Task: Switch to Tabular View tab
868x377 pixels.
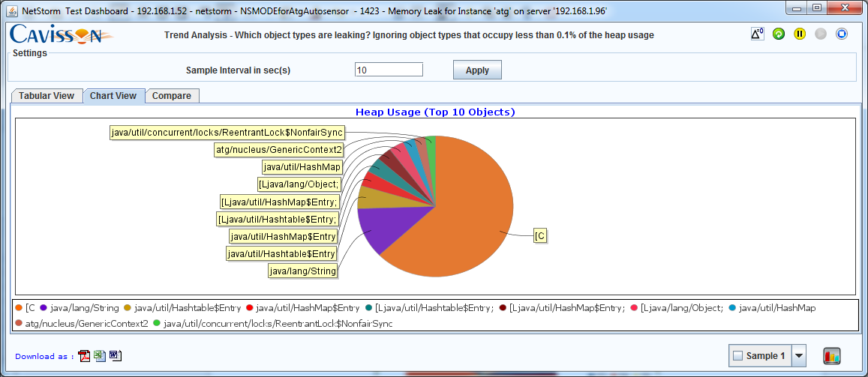Action: click(47, 96)
